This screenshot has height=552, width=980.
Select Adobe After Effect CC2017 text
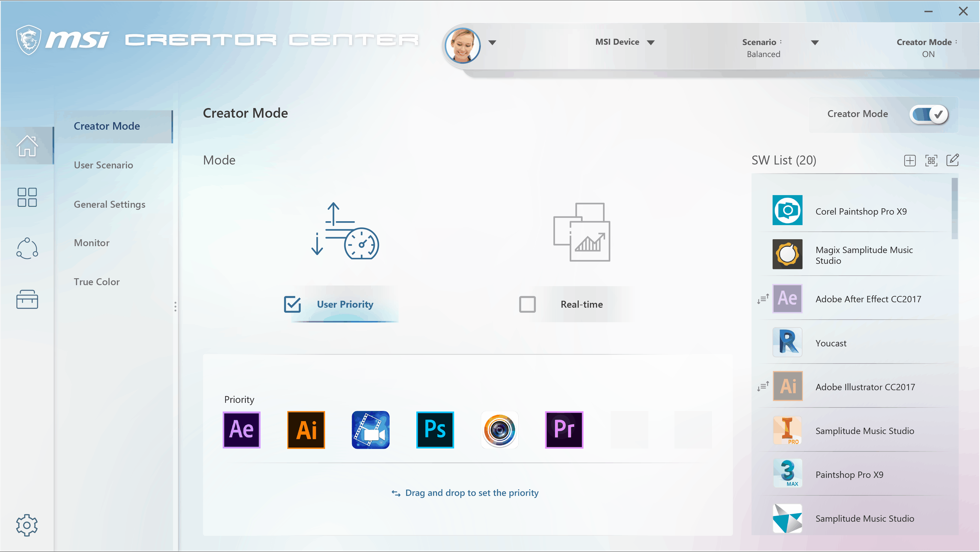(x=868, y=299)
